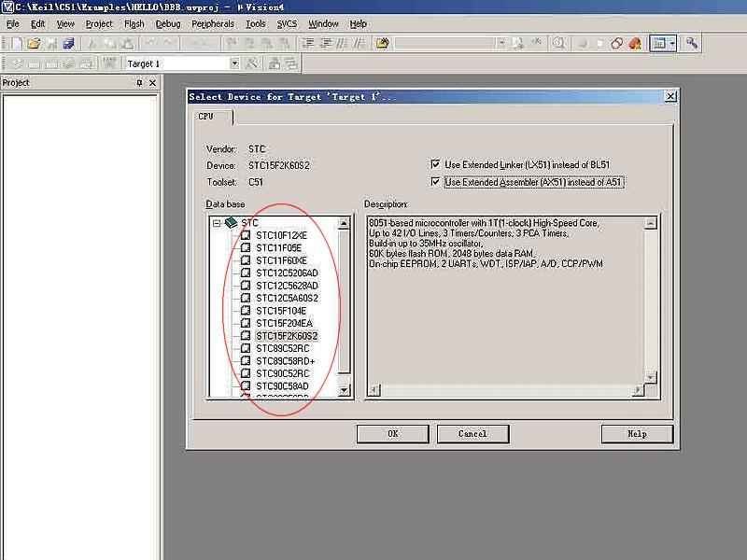This screenshot has height=560, width=747.
Task: Click the Copy toolbar icon
Action: click(110, 44)
